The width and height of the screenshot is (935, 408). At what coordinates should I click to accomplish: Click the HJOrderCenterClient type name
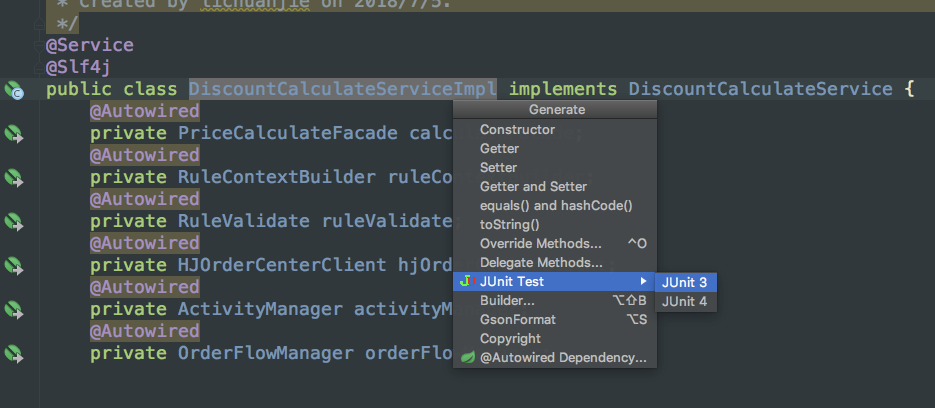click(283, 265)
